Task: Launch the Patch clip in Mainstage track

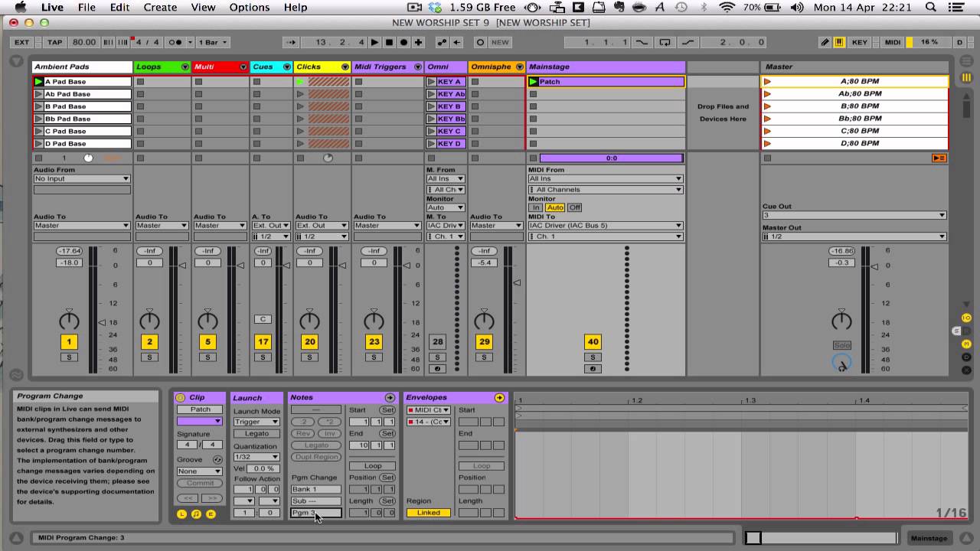Action: coord(534,81)
